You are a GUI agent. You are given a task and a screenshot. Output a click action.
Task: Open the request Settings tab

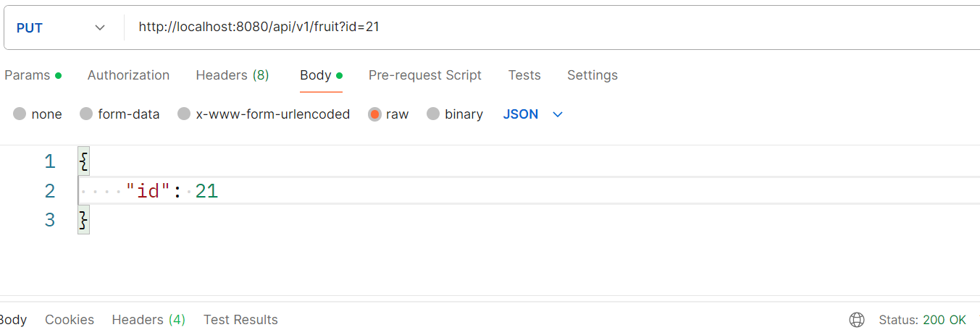tap(592, 75)
